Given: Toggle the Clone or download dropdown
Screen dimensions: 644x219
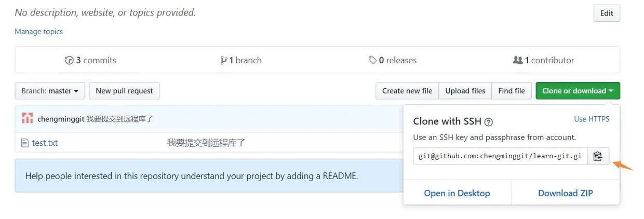Looking at the screenshot, I should (578, 91).
